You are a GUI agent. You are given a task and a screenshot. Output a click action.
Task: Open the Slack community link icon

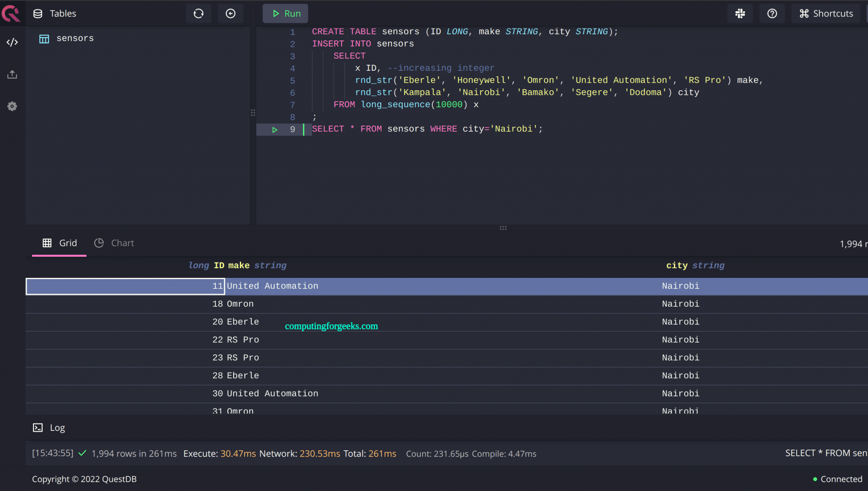coord(740,13)
